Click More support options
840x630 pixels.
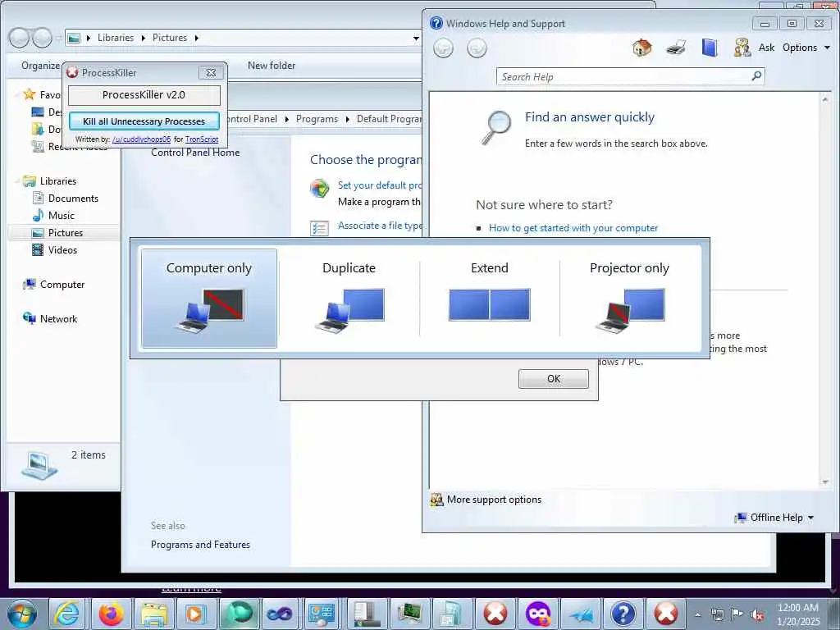click(x=494, y=500)
